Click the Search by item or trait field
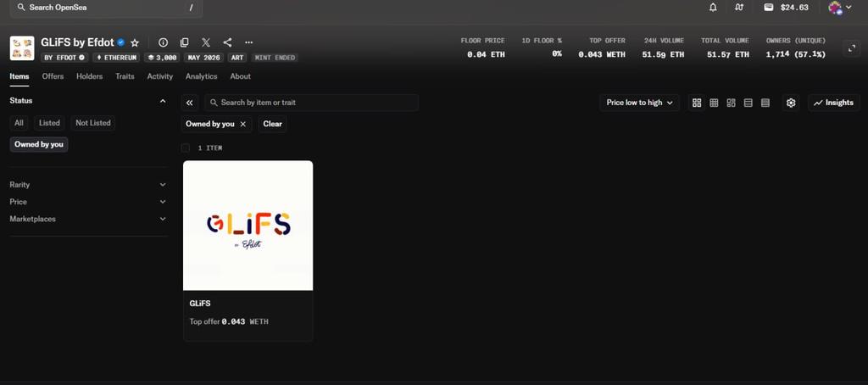Screen dimensions: 868x385 coord(312,103)
